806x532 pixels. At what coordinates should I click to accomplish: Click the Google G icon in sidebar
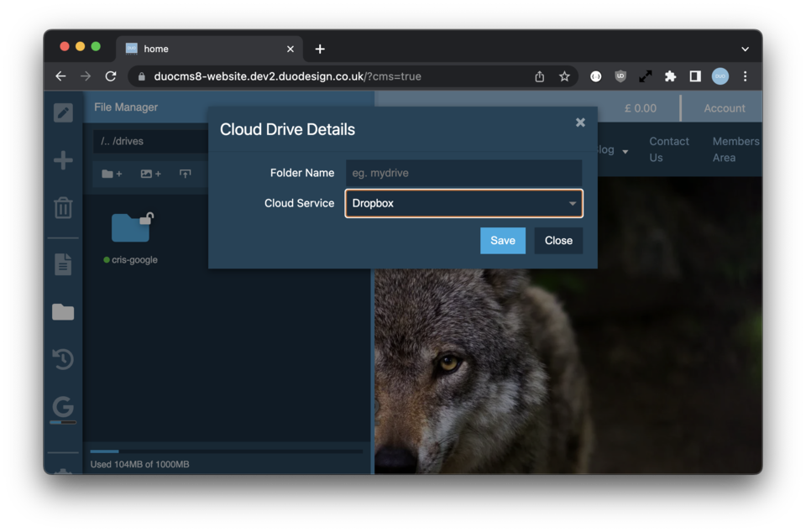tap(63, 408)
